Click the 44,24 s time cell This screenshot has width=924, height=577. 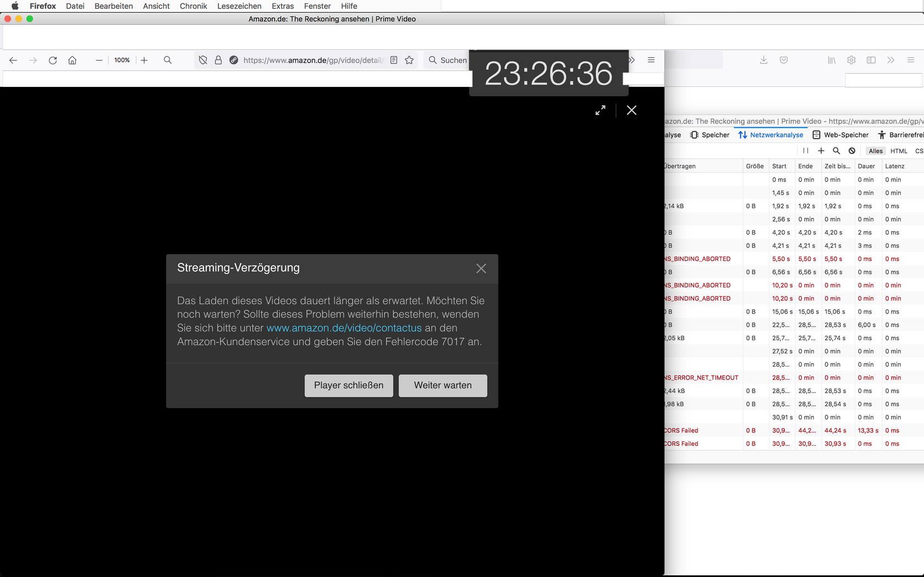837,431
